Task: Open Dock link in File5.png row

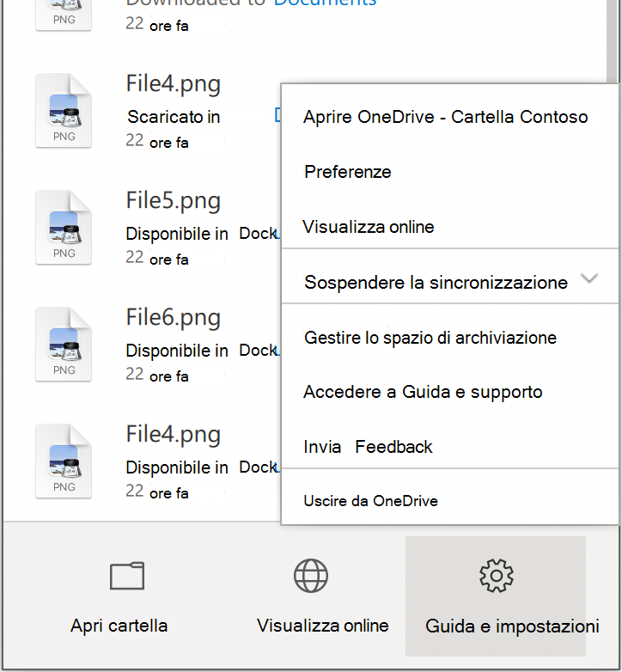Action: click(x=259, y=234)
